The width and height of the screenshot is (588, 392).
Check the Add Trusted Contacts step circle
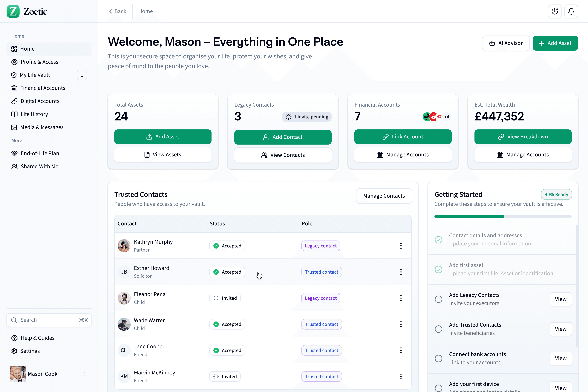coord(439,329)
